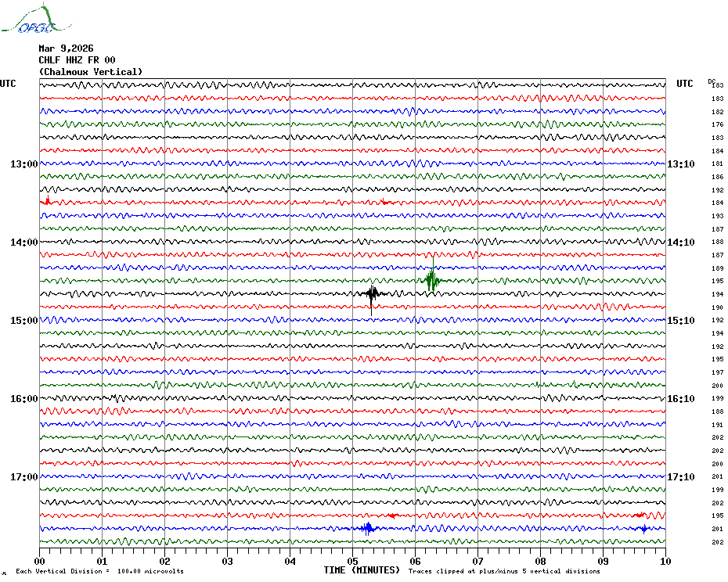The height and width of the screenshot is (582, 728).
Task: Select the 16:00 time label
Action: [24, 399]
